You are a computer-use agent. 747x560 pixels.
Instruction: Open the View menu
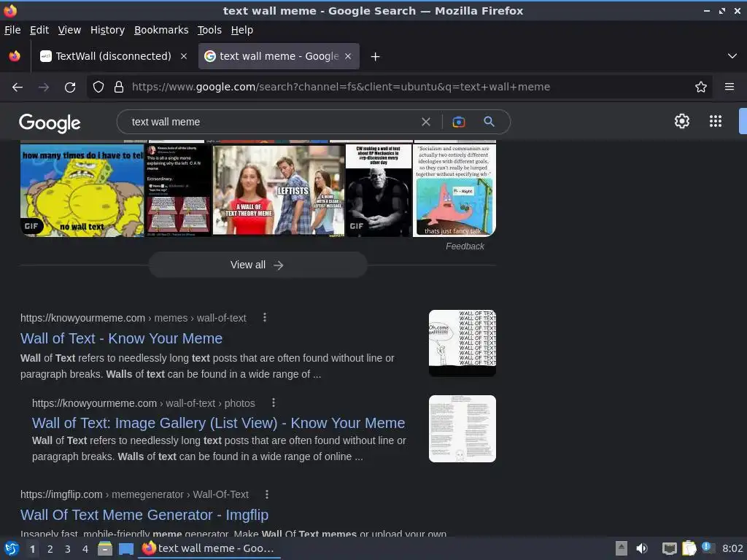(69, 30)
